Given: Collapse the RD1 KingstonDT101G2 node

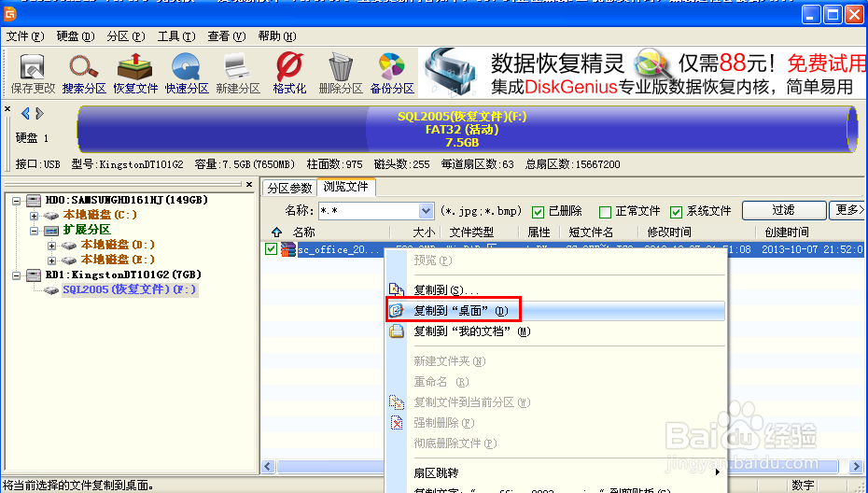Looking at the screenshot, I should [x=17, y=275].
